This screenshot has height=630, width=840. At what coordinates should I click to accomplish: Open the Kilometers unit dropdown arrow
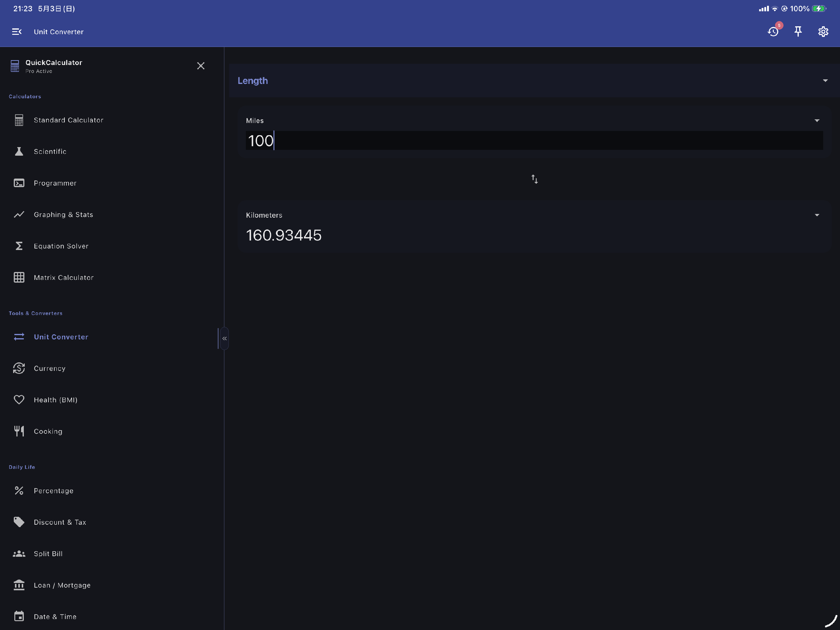coord(816,215)
